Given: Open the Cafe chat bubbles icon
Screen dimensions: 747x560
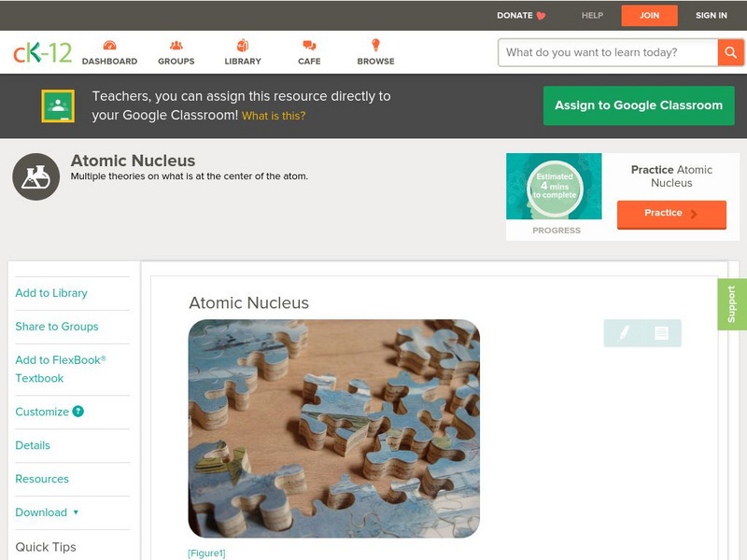Looking at the screenshot, I should 309,45.
